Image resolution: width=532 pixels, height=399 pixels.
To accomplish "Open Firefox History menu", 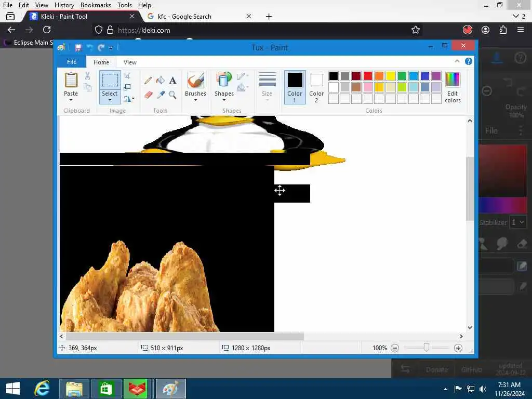I will [x=64, y=5].
